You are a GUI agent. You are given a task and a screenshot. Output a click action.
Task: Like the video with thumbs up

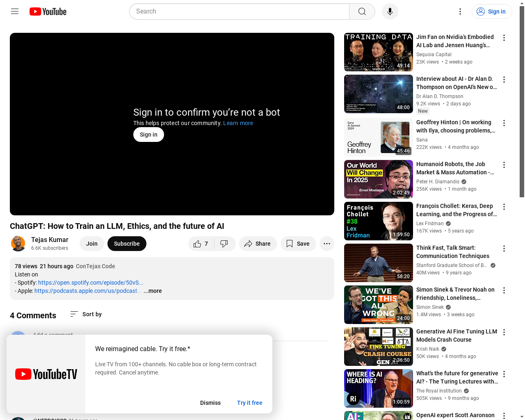click(x=201, y=244)
